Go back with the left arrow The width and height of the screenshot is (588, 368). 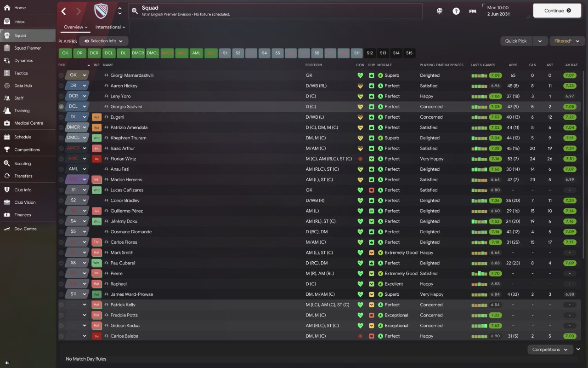coord(64,11)
